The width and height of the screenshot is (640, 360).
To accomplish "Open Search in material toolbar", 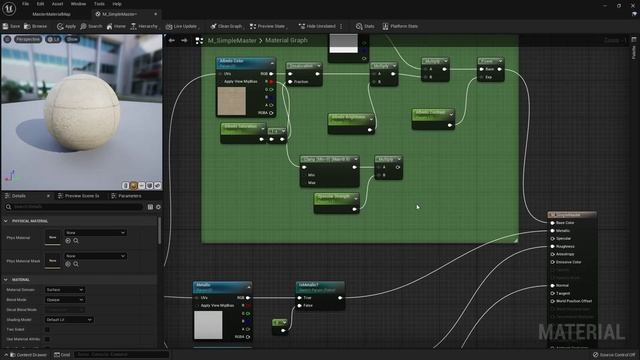I will 91,26.
